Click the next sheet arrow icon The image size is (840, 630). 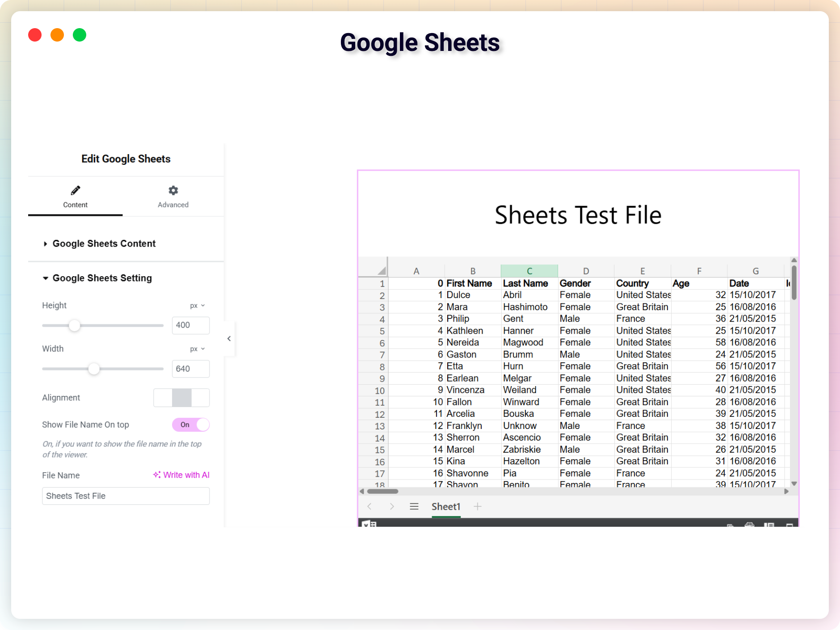(x=392, y=506)
